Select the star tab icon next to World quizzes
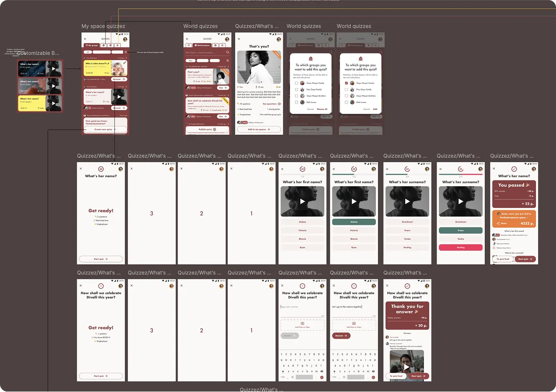556x392 pixels. 222,45
